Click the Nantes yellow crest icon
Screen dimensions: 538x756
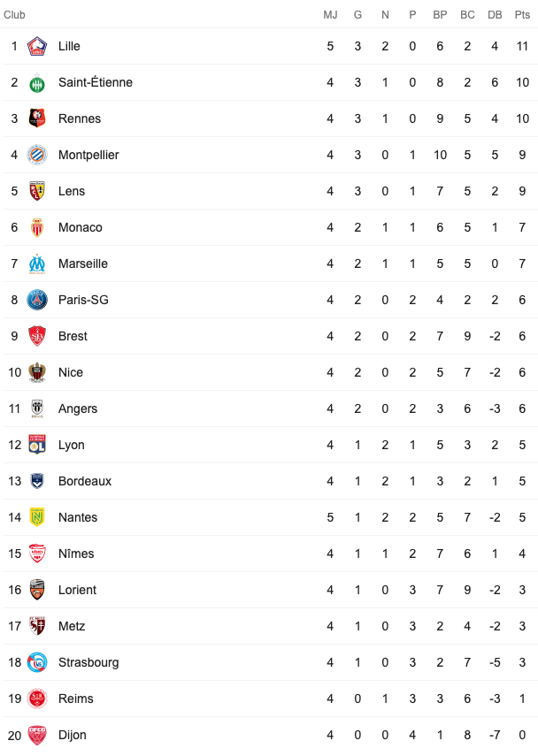point(37,517)
